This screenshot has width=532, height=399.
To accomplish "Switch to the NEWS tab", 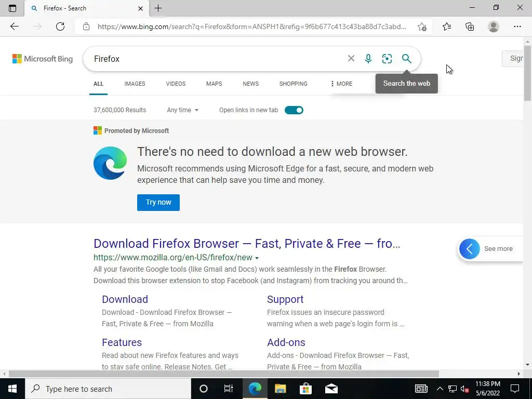I will (x=251, y=84).
